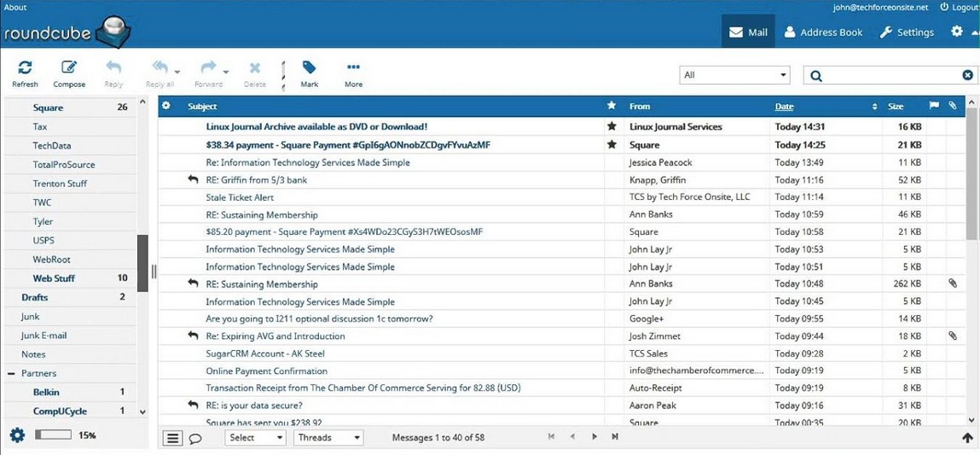Go to first page of messages
Screen dimensions: 980x455
pyautogui.click(x=551, y=437)
